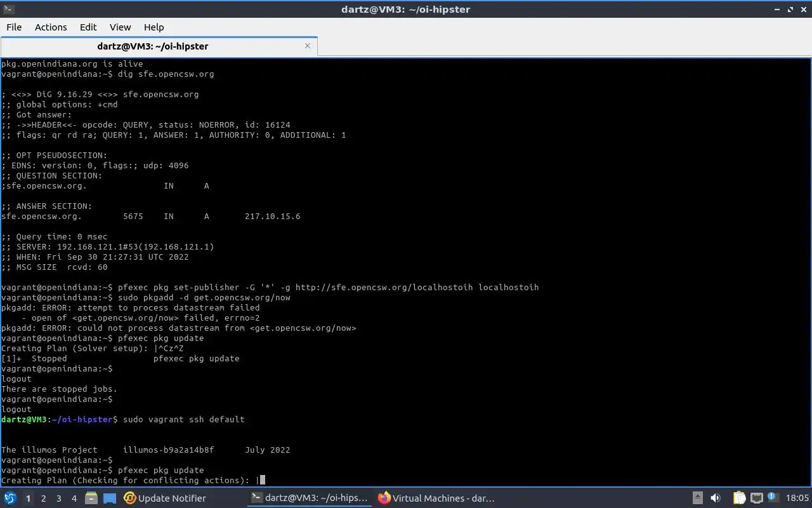This screenshot has width=812, height=508.
Task: Focus the dartz@VM3 terminal taskbar button
Action: coord(309,498)
